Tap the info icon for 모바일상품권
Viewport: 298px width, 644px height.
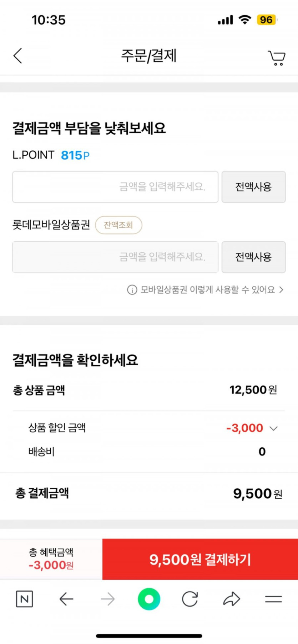tap(132, 290)
